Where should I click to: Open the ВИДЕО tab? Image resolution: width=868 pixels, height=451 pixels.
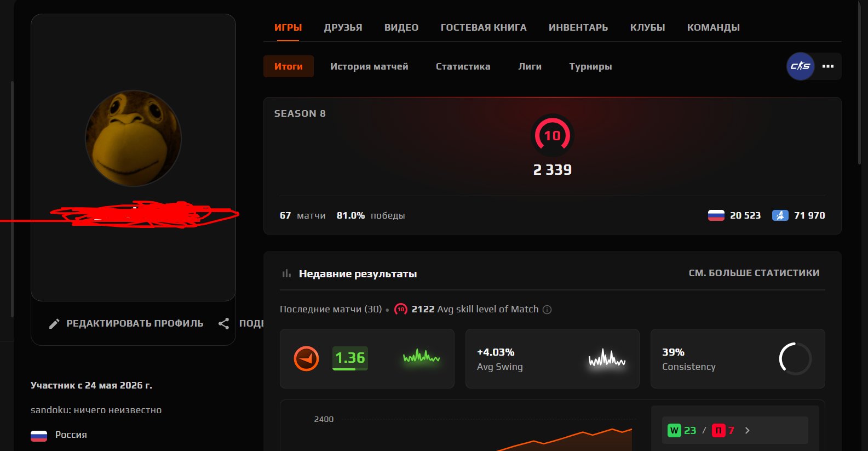point(401,27)
